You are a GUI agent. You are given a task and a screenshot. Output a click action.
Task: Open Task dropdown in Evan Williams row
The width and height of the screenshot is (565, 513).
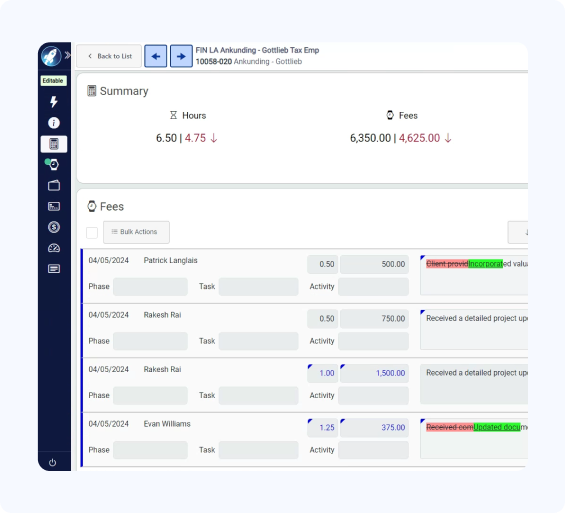[x=258, y=450]
